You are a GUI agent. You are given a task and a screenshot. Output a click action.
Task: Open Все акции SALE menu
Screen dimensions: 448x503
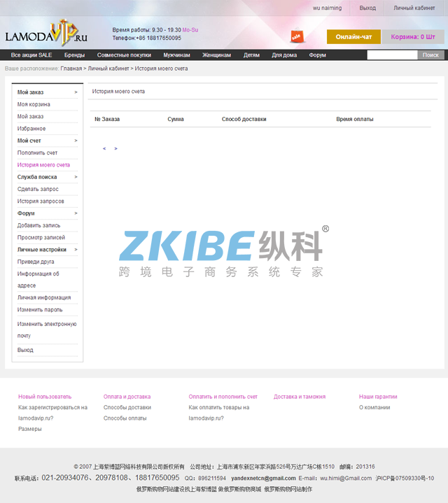[x=31, y=55]
